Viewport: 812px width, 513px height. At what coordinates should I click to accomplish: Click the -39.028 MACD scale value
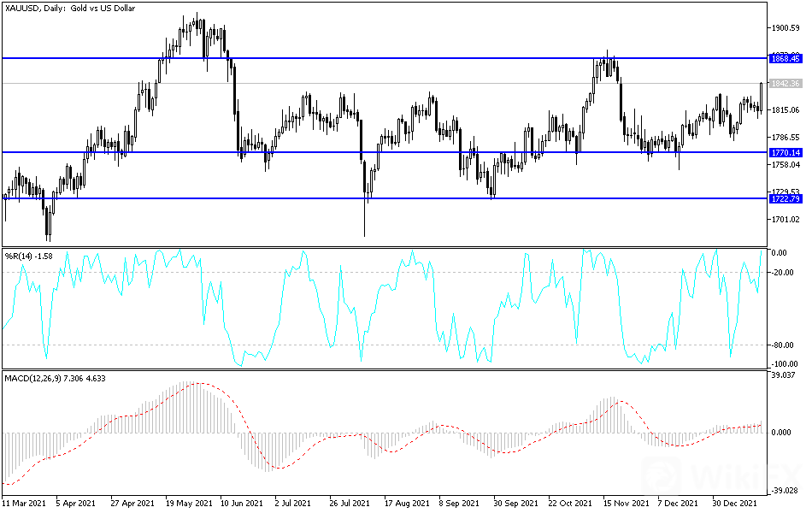(x=783, y=491)
